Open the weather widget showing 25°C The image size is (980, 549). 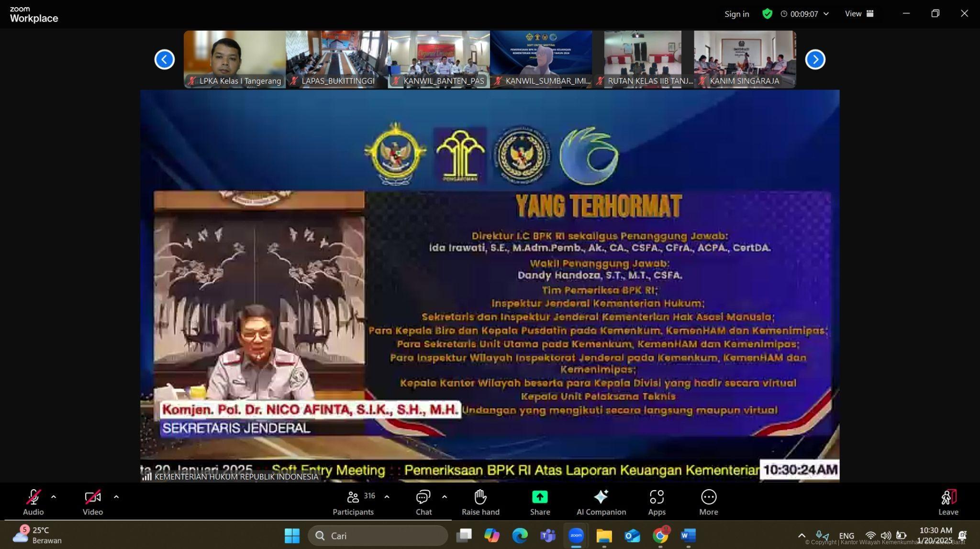click(37, 536)
